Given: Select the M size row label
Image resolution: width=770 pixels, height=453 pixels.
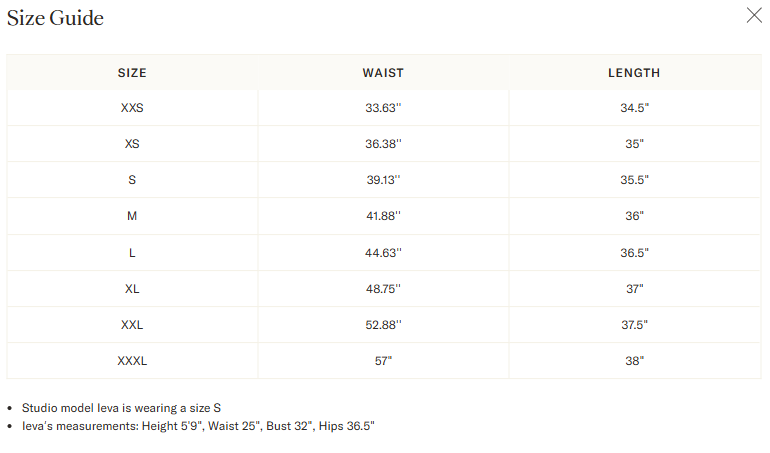Looking at the screenshot, I should [132, 216].
